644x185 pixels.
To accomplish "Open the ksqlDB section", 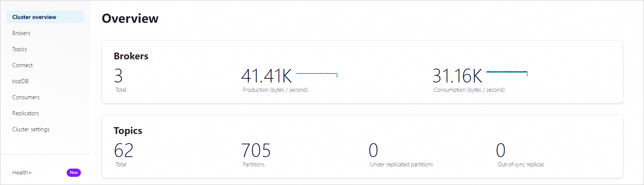I will coord(20,81).
